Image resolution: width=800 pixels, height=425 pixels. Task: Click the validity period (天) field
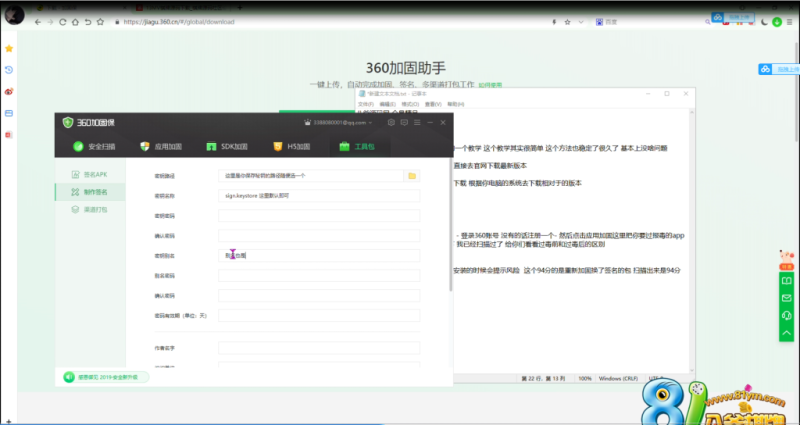point(319,316)
